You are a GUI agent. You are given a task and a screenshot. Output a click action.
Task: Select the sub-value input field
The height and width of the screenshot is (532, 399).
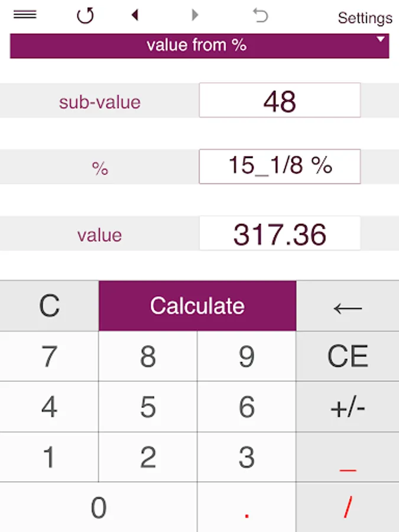(x=280, y=101)
